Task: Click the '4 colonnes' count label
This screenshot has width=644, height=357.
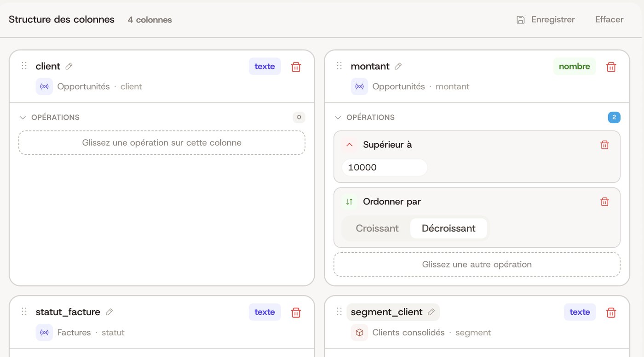Action: coord(150,20)
